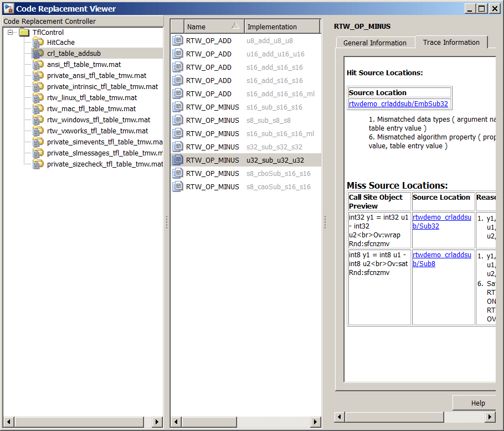Click the rtw_linux_tfl_table_tmw.mat icon
The height and width of the screenshot is (431, 504).
pos(38,97)
